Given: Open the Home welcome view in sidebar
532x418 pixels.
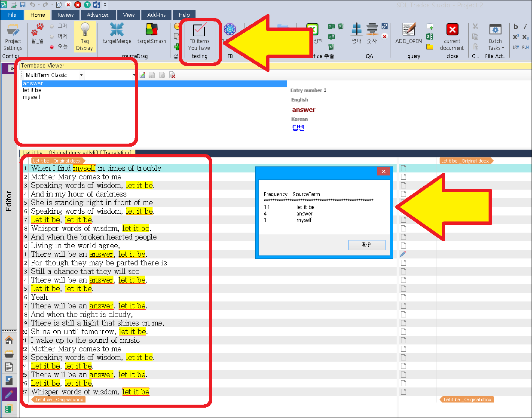Looking at the screenshot, I should pyautogui.click(x=9, y=340).
